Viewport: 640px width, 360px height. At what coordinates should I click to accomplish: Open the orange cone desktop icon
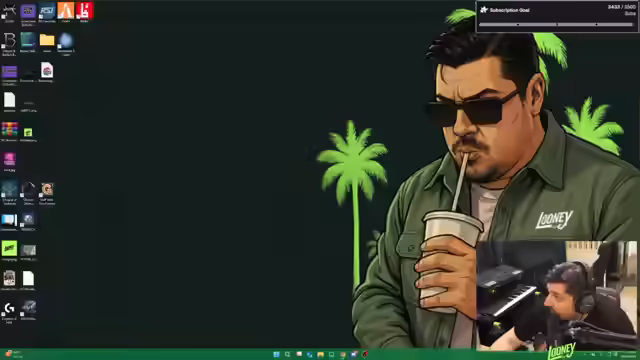tap(66, 11)
